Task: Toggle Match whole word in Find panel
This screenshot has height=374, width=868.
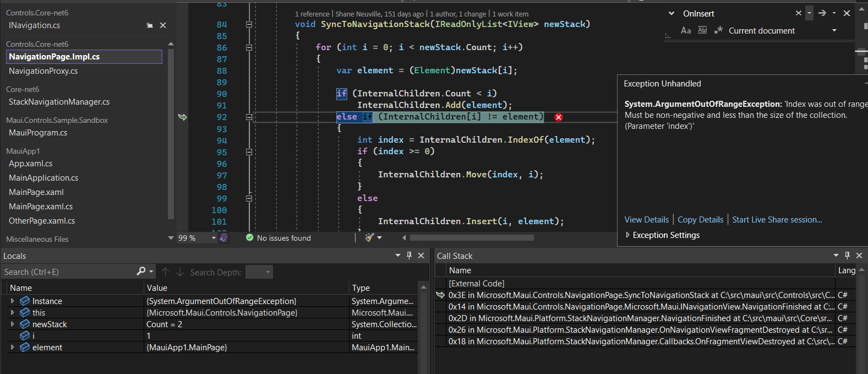Action: (702, 30)
